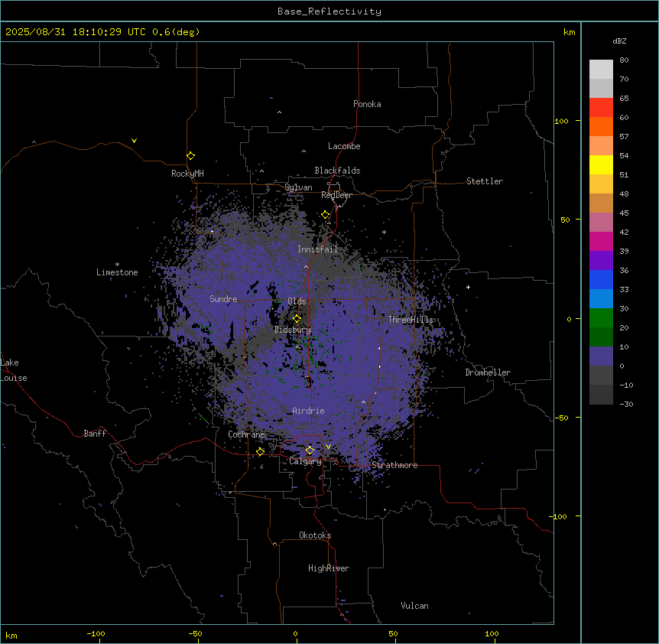Click the yellow diamond between Olds and Didsbury
Screen dimensions: 659x644
297,319
